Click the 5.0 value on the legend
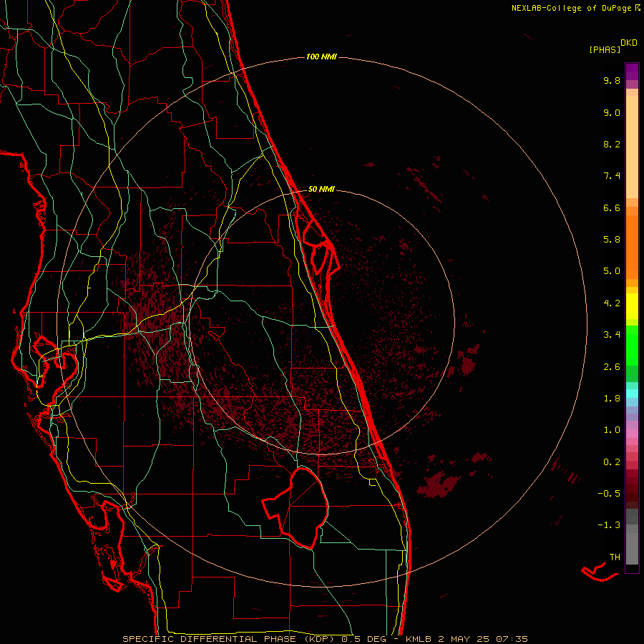 click(612, 271)
